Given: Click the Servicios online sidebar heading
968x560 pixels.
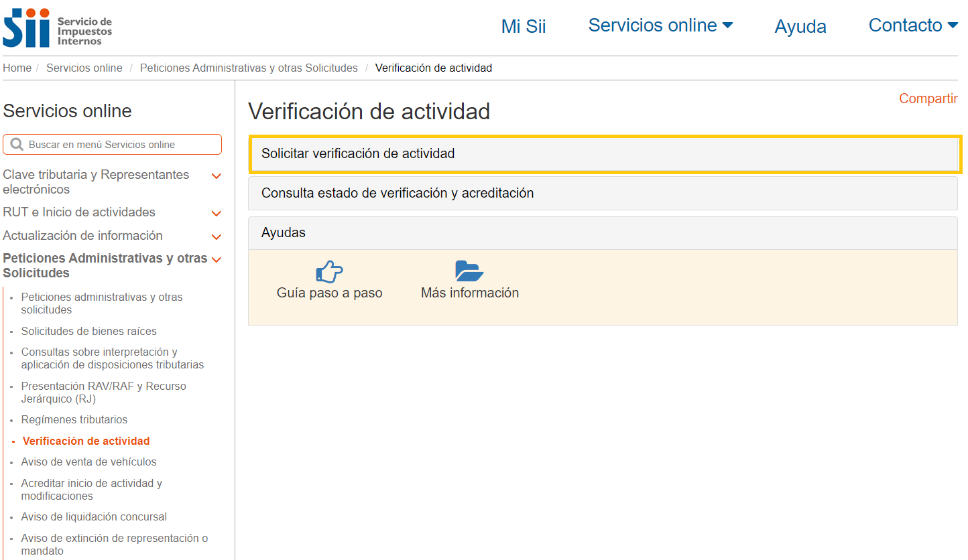Looking at the screenshot, I should point(67,111).
